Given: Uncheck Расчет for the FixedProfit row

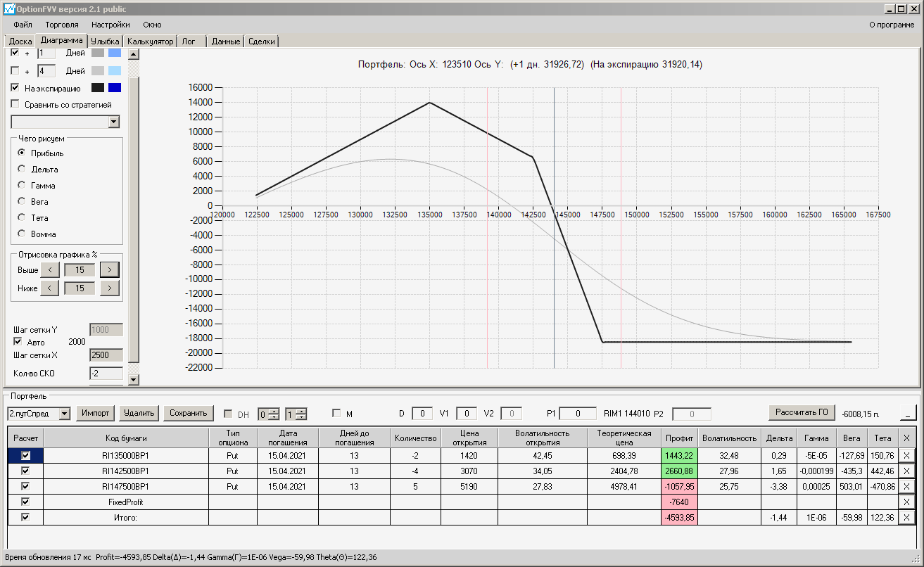Looking at the screenshot, I should 25,502.
